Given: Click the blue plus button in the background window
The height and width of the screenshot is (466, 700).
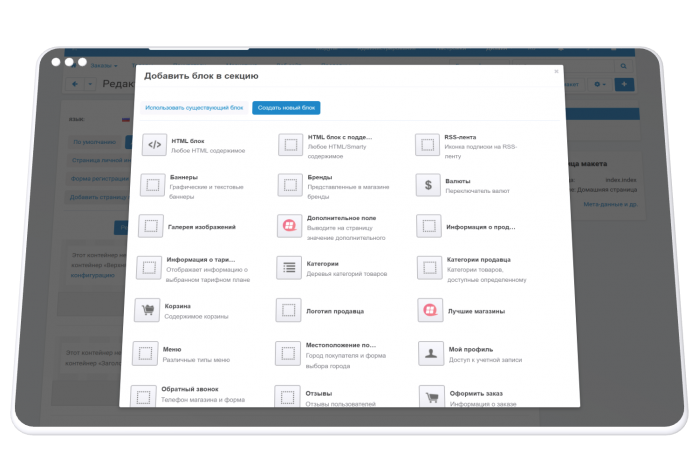Looking at the screenshot, I should 624,84.
